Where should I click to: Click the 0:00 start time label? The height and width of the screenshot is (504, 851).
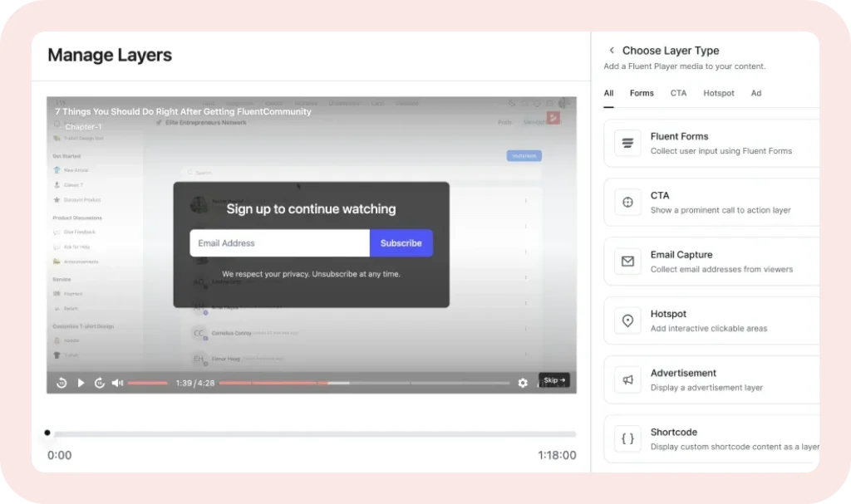tap(59, 455)
